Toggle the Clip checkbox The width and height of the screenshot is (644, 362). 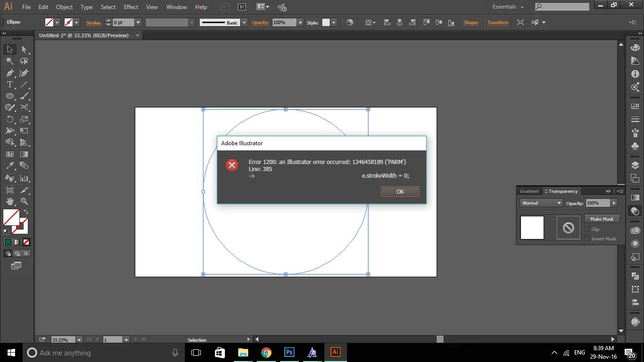click(587, 229)
